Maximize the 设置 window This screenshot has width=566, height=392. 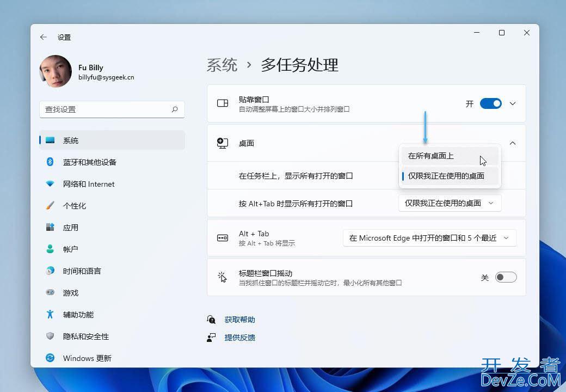(x=501, y=33)
